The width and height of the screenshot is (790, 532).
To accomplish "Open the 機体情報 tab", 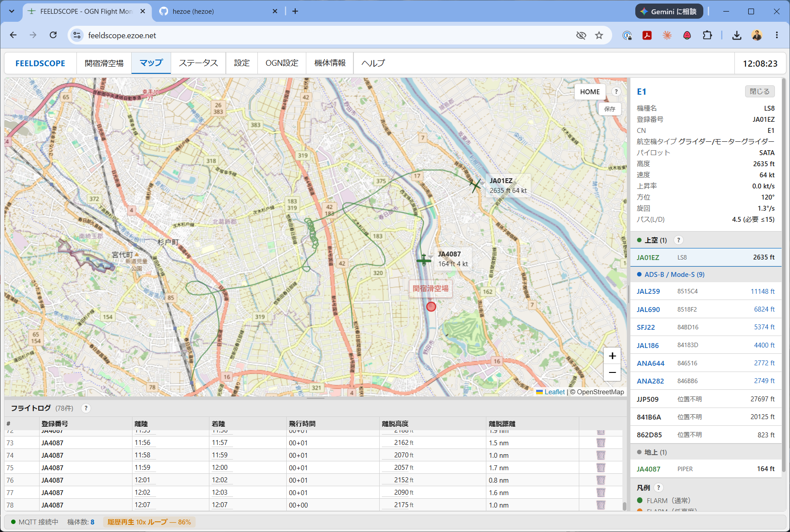I will pyautogui.click(x=330, y=63).
